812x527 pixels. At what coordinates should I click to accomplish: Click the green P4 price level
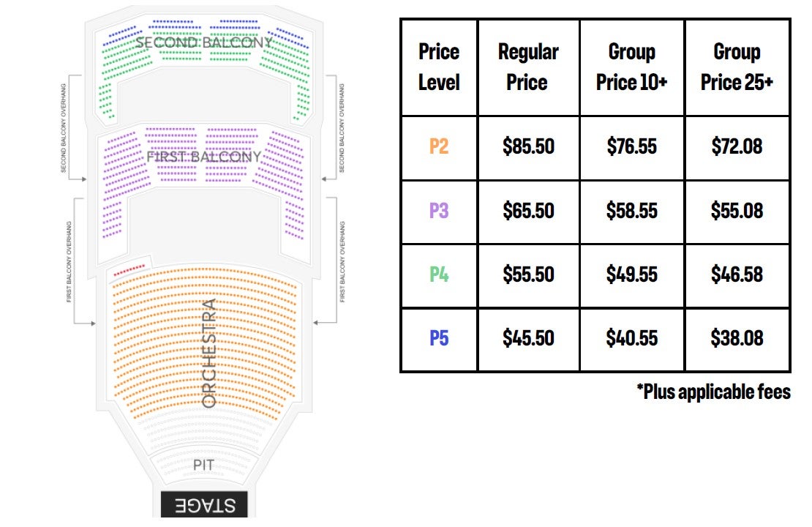pyautogui.click(x=439, y=274)
